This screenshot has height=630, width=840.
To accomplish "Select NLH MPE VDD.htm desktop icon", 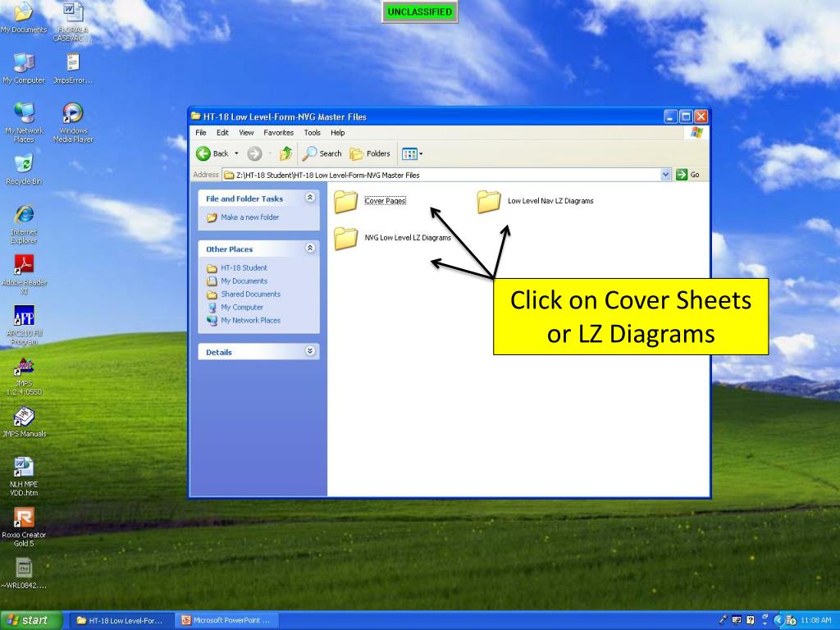I will [24, 477].
